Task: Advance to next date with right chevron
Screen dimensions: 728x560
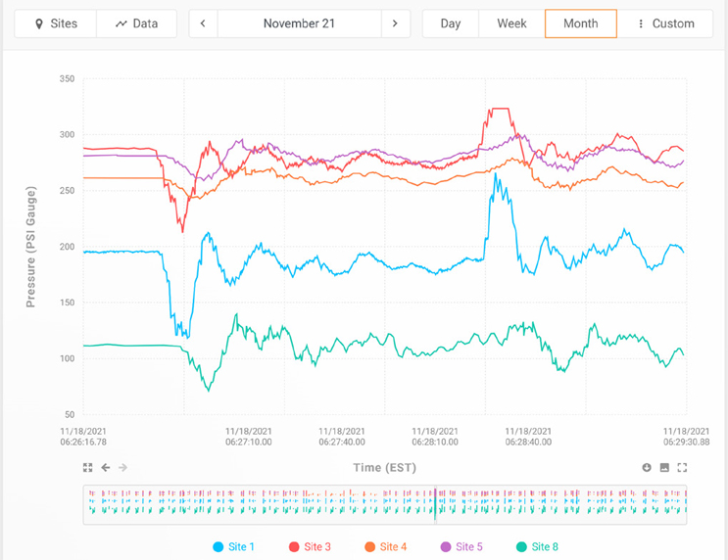Action: (x=395, y=23)
